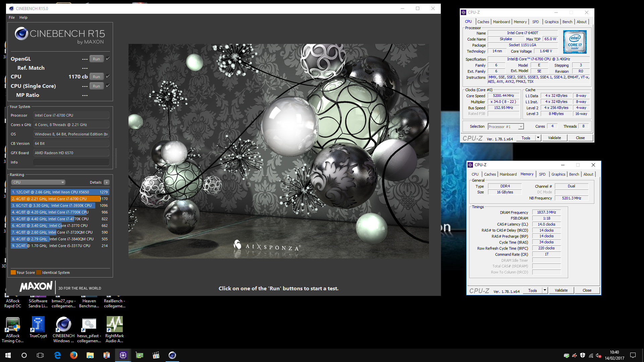
Task: Open Graphics tab in bottom CPU-Z window
Action: pos(558,174)
